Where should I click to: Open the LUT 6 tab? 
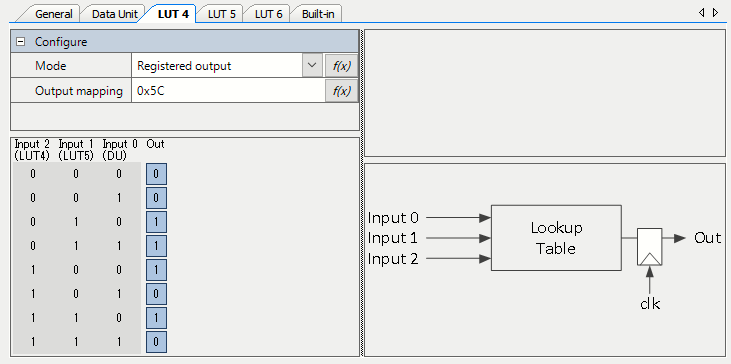click(269, 14)
